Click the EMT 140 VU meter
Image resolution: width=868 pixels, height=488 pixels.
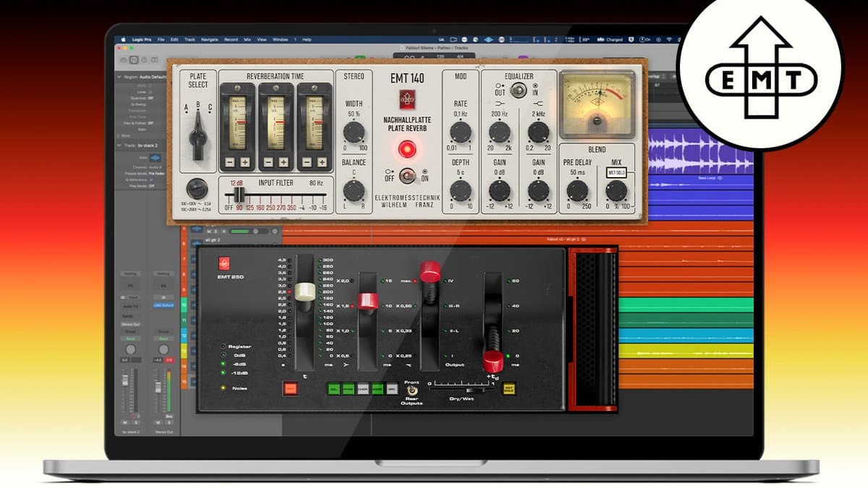pyautogui.click(x=596, y=104)
